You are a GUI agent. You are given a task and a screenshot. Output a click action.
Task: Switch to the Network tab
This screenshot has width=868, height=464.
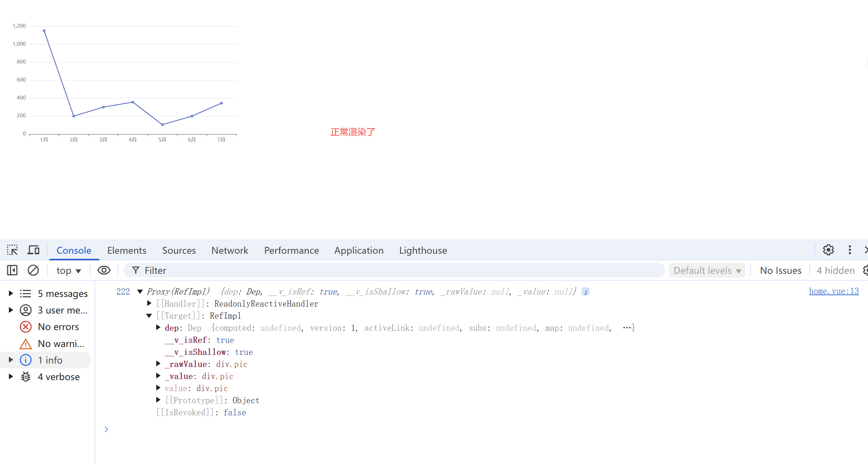(x=230, y=250)
